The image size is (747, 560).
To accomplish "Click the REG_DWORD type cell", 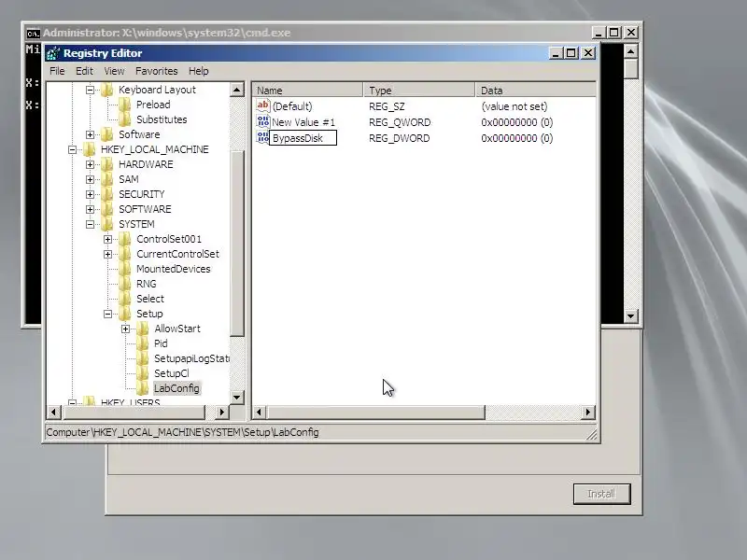I will 400,138.
